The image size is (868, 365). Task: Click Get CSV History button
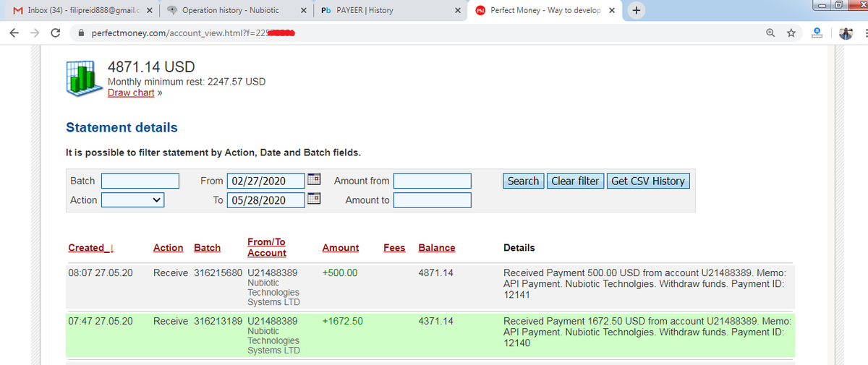(648, 181)
